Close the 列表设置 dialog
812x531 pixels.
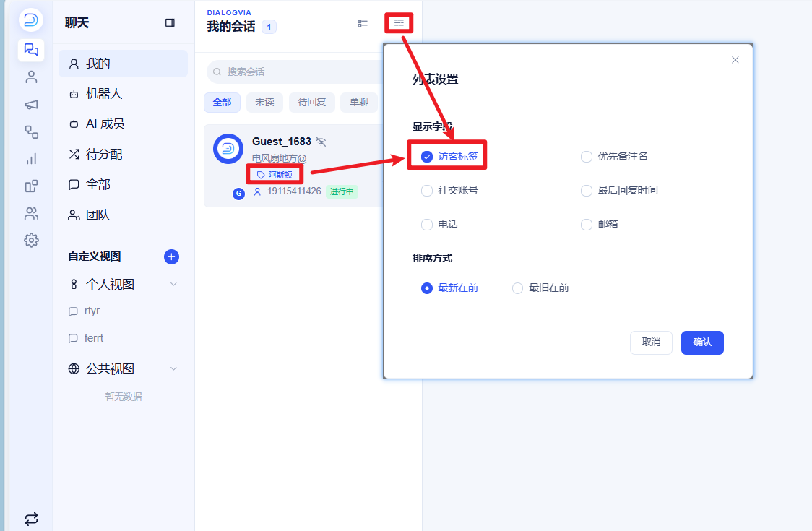735,60
